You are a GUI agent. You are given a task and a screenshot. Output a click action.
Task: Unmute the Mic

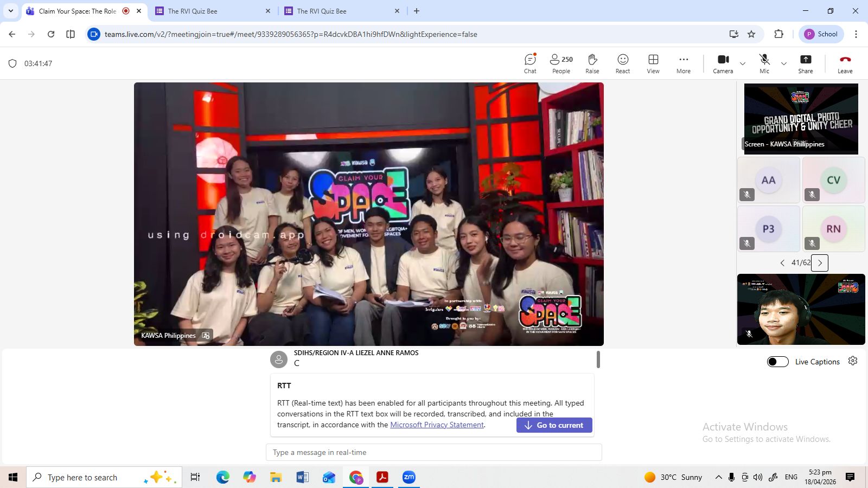[764, 63]
